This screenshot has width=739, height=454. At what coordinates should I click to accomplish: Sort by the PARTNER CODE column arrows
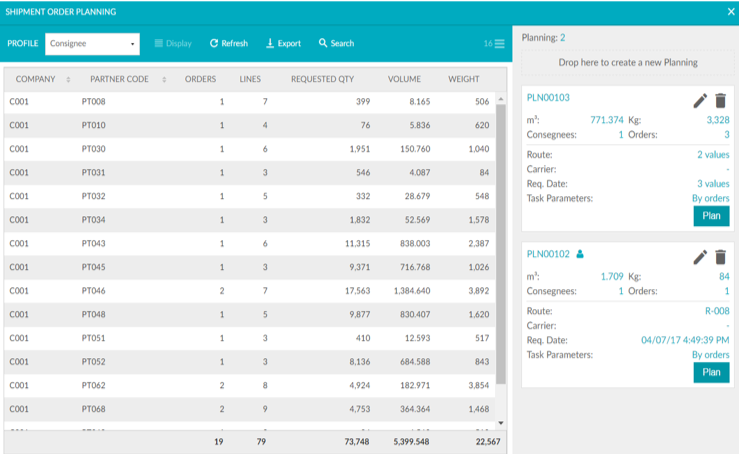[164, 80]
